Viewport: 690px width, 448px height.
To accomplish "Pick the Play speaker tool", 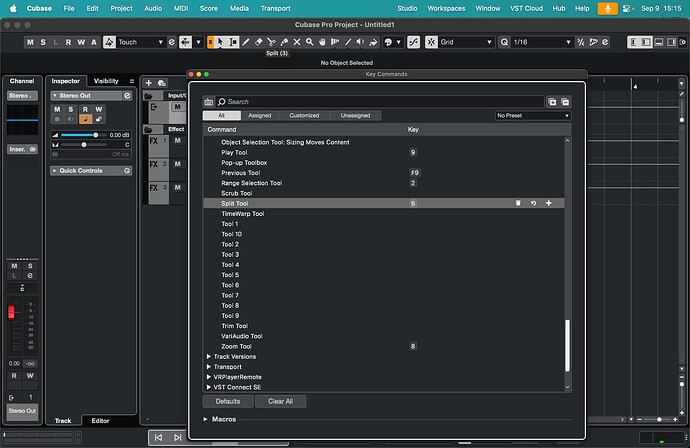I will 360,42.
